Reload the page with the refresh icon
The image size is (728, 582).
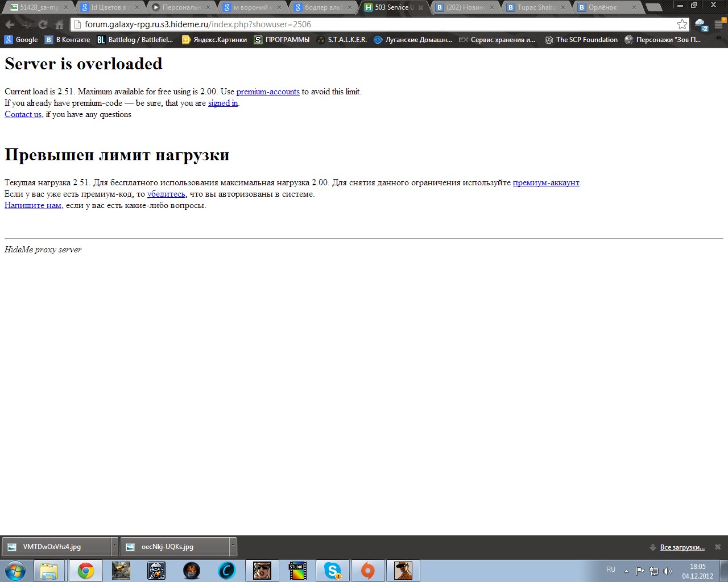[x=43, y=24]
